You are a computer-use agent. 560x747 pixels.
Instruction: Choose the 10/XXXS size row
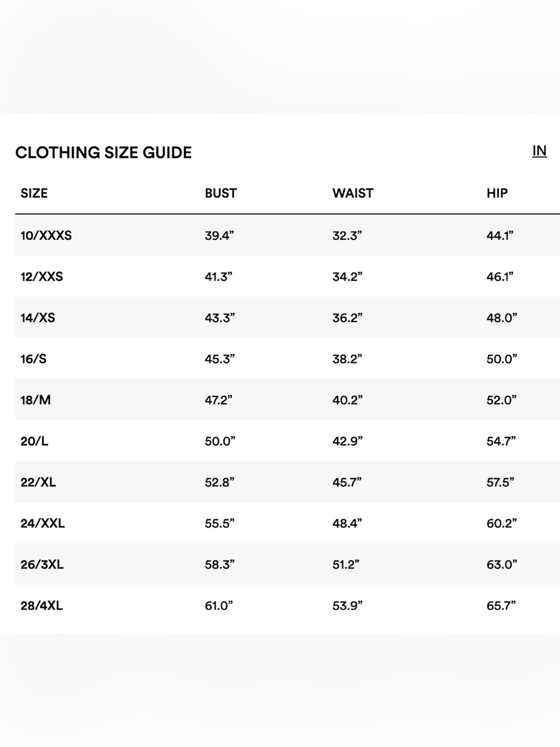287,235
